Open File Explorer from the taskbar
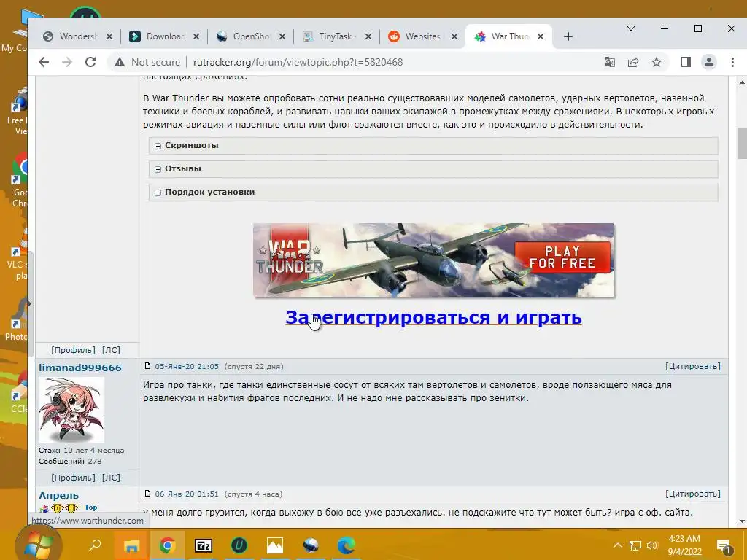The width and height of the screenshot is (747, 560). coord(131,545)
